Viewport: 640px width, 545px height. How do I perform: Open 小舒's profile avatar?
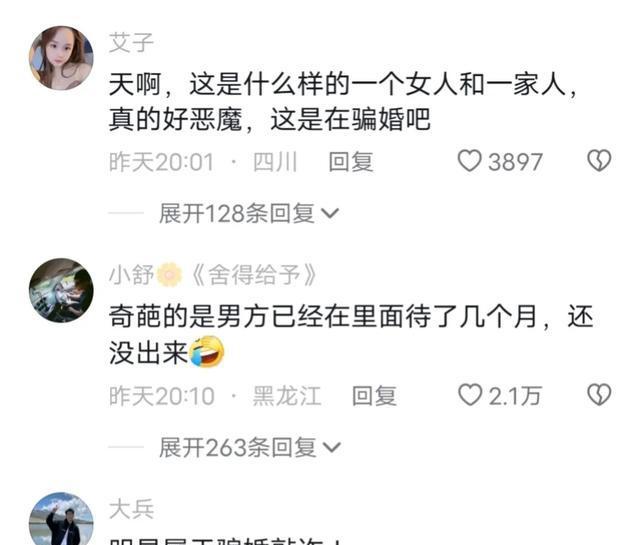point(61,290)
